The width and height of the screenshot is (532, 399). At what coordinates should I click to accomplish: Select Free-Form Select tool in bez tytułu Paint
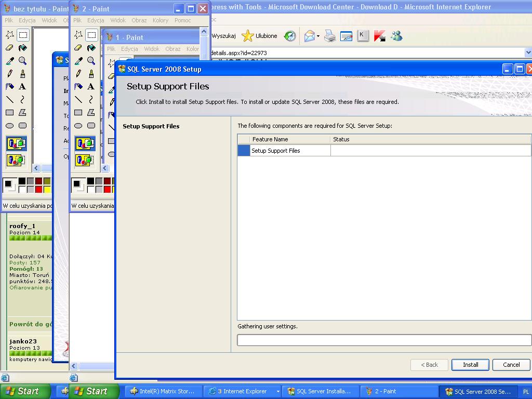[10, 35]
